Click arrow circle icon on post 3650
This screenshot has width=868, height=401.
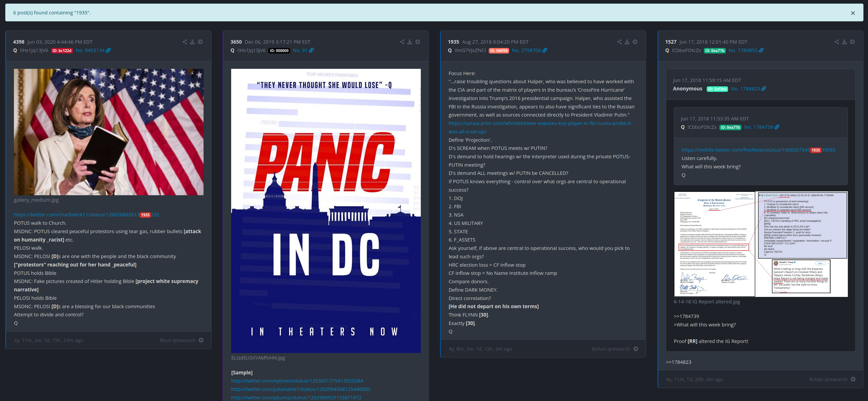pos(417,42)
